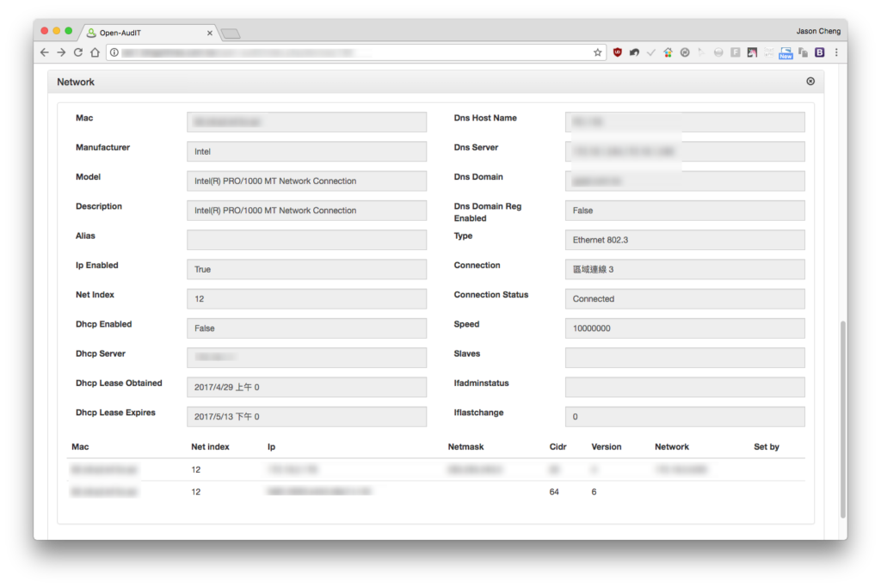Click the Manufacturer field showing Intel
This screenshot has width=881, height=588.
click(x=306, y=151)
